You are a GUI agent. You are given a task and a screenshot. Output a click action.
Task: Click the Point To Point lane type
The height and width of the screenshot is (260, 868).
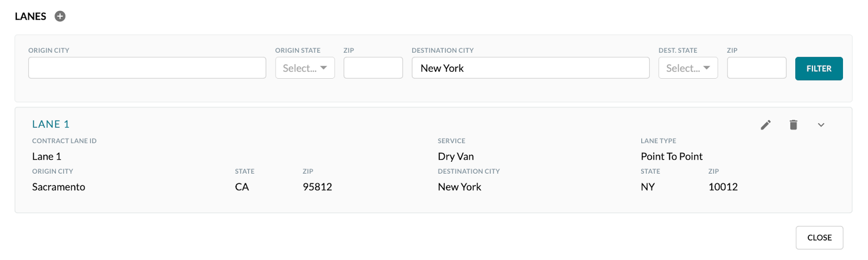point(672,156)
